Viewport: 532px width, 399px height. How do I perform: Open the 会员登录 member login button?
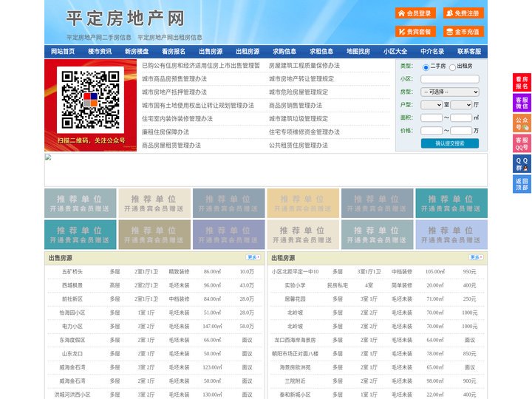(x=415, y=13)
